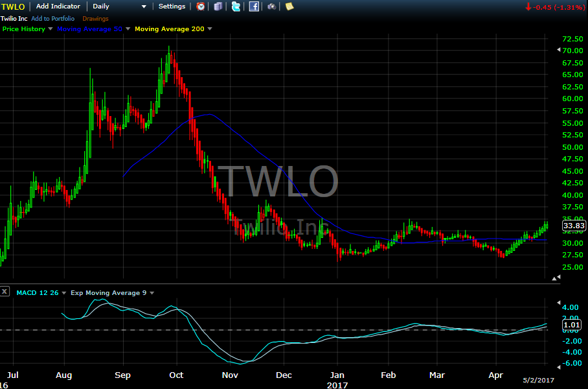Click the left-pointing arrow beneath the 25.00 label
The width and height of the screenshot is (588, 389).
(x=559, y=277)
